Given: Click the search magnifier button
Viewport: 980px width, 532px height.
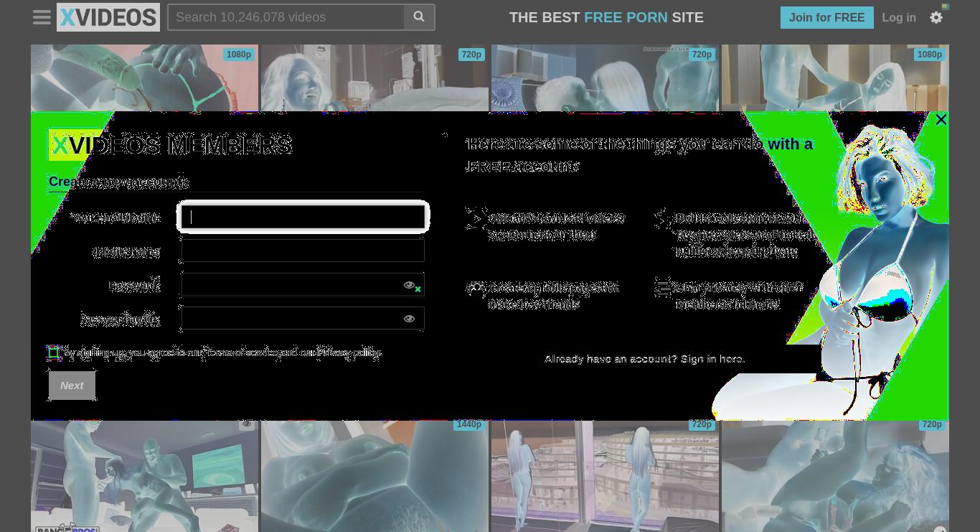Looking at the screenshot, I should [x=419, y=17].
